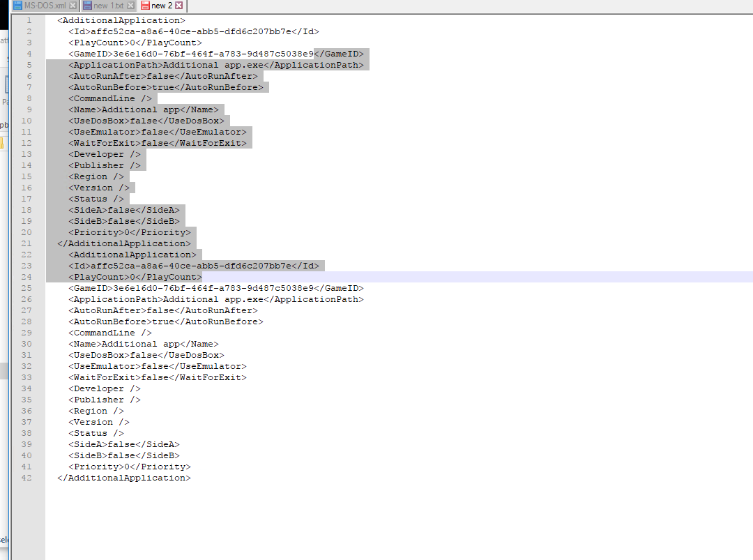Click <Version /> on line 16
Image resolution: width=753 pixels, height=560 pixels.
point(99,188)
